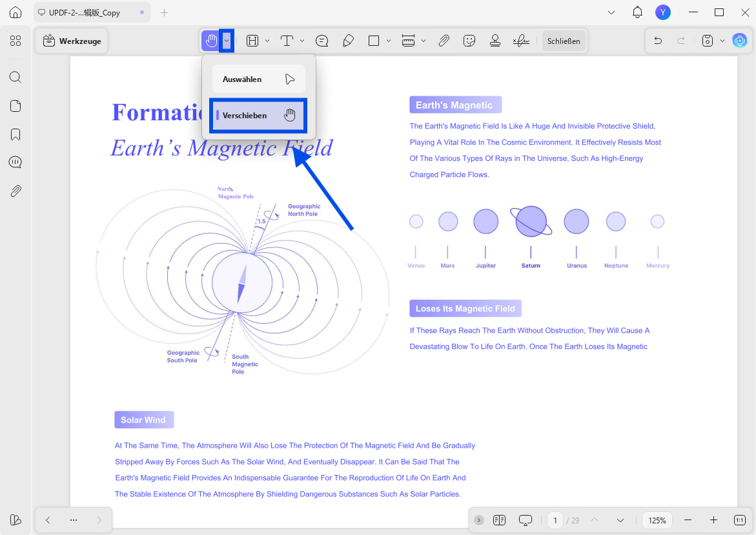Click the Saturn planet graphic

pos(531,222)
